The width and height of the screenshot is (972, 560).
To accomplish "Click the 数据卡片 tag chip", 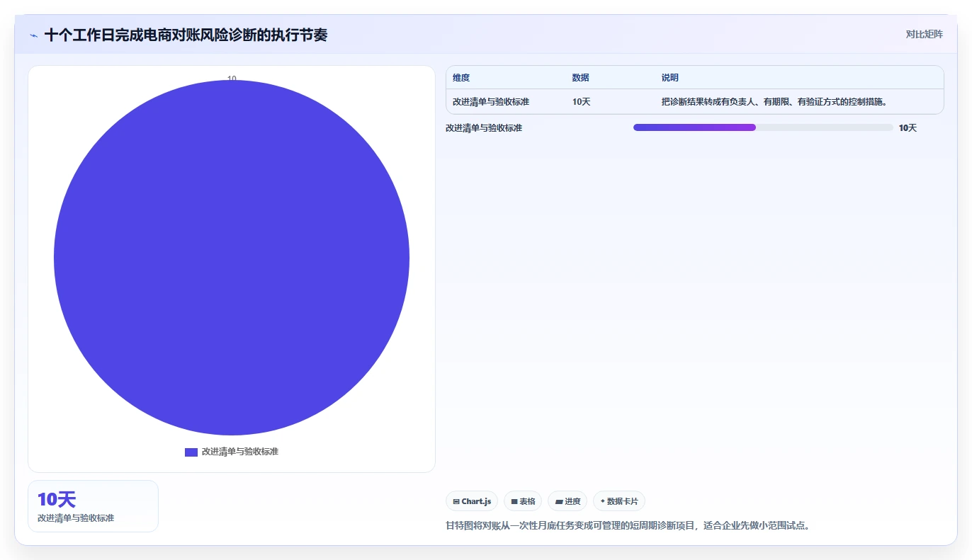I will coord(619,501).
